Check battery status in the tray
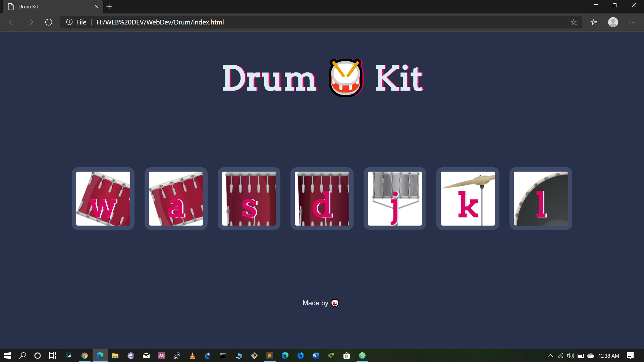The height and width of the screenshot is (362, 644). pos(581,356)
